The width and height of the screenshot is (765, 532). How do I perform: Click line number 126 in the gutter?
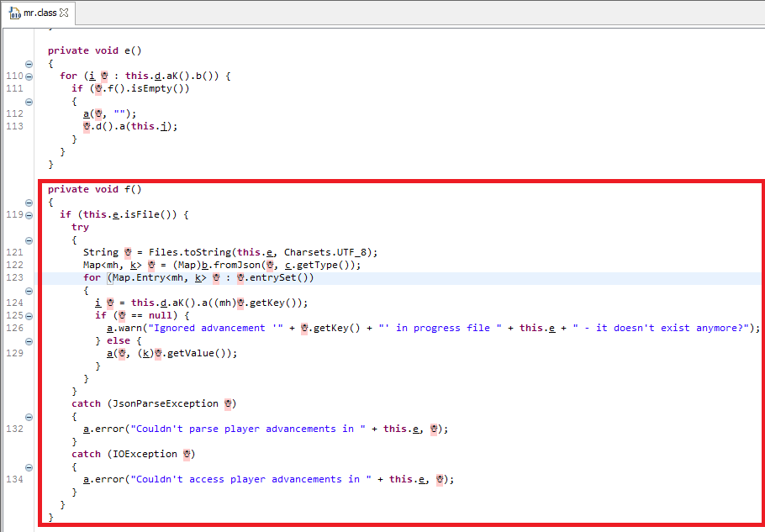click(x=14, y=328)
